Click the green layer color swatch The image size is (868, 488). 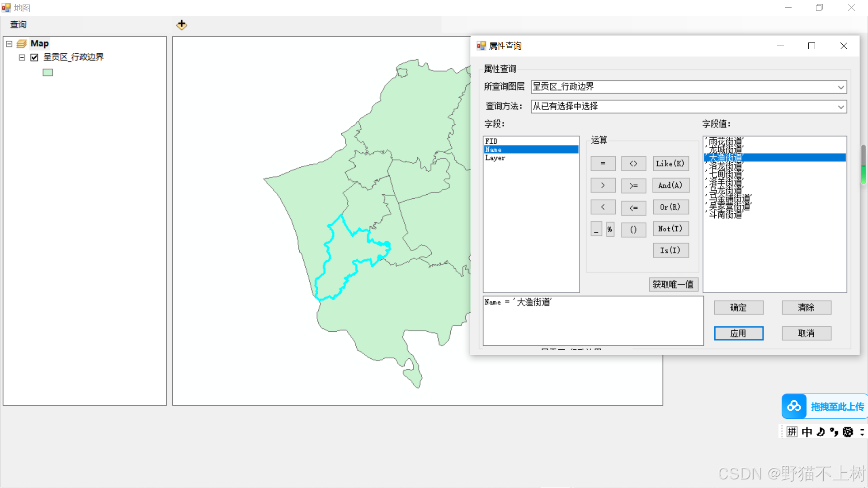click(47, 72)
